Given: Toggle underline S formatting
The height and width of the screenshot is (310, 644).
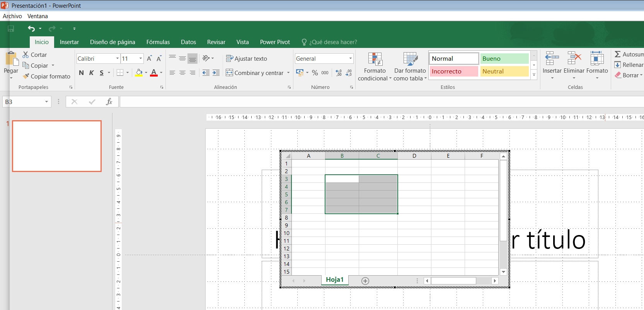Looking at the screenshot, I should (102, 73).
